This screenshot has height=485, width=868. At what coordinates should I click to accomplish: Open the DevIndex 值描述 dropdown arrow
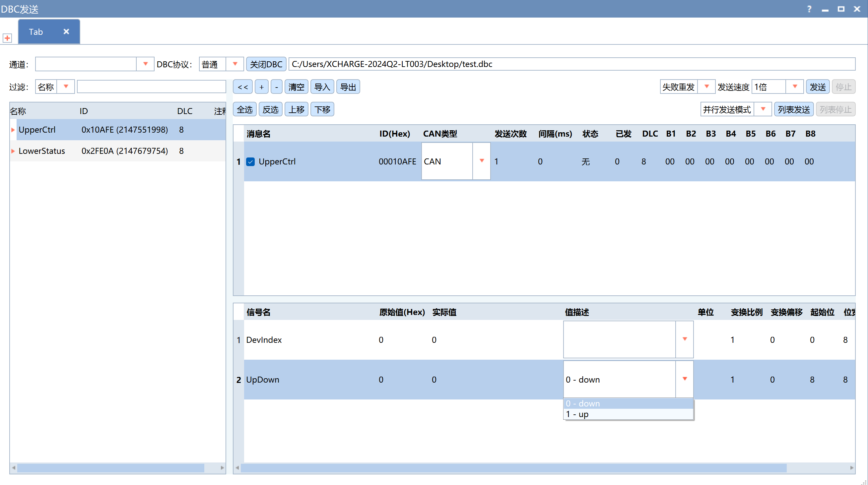click(x=684, y=339)
